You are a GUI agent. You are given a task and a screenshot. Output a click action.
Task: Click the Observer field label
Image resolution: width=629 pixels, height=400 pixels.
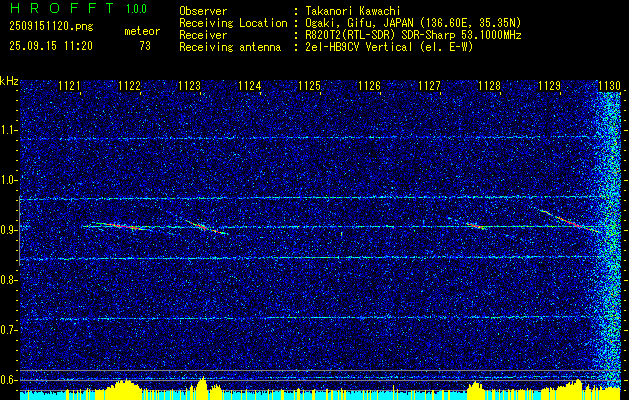click(203, 11)
